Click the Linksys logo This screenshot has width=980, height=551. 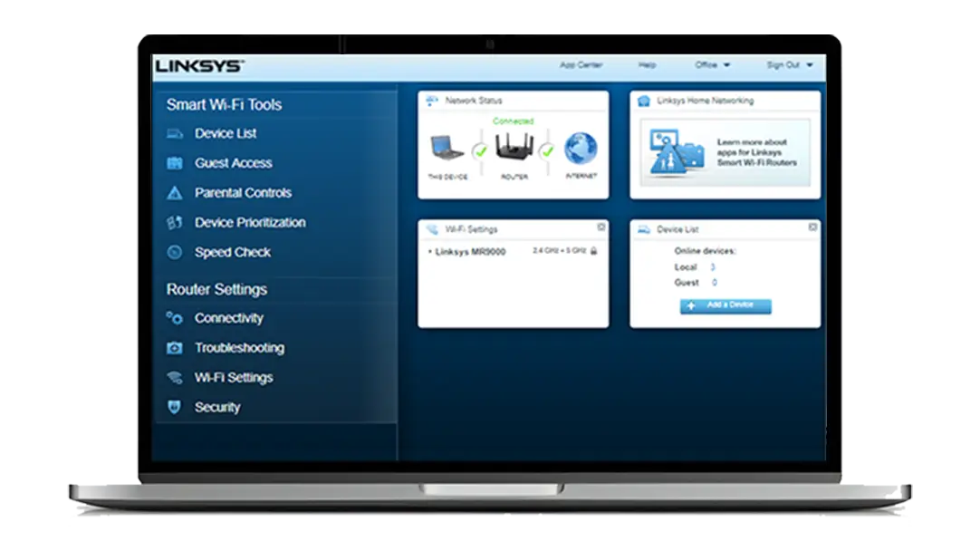[199, 65]
